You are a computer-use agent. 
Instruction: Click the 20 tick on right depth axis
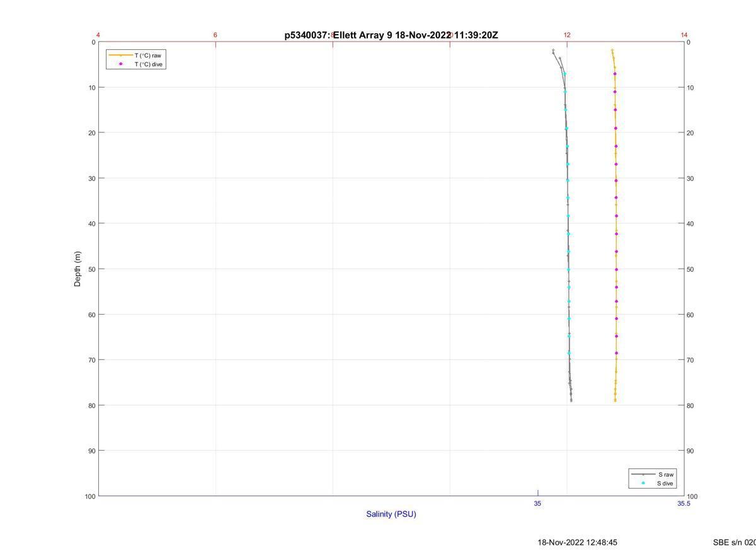pos(690,133)
